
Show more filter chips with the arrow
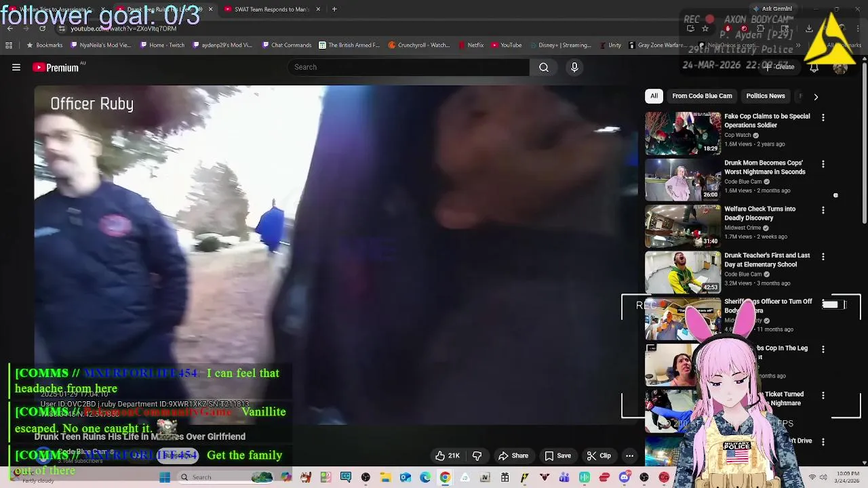click(816, 97)
